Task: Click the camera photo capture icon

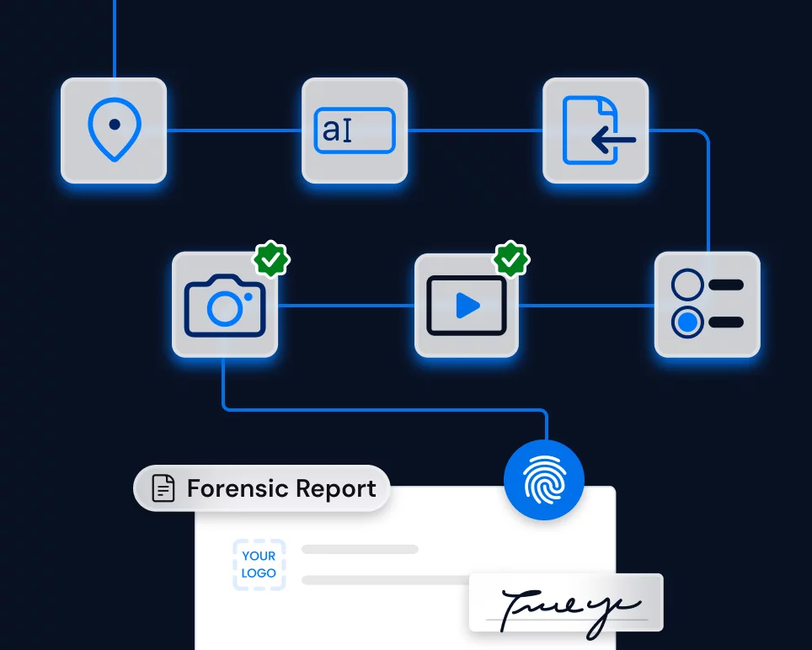Action: [x=225, y=305]
